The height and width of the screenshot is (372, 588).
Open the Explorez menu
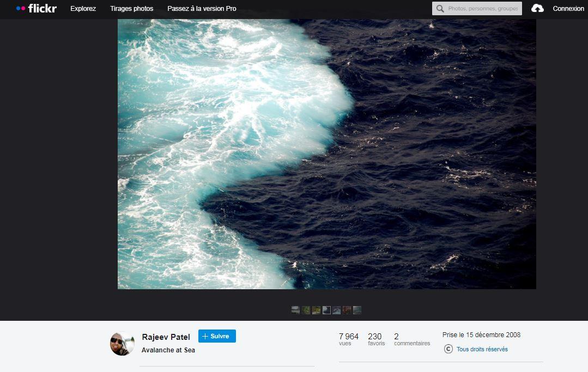coord(83,8)
